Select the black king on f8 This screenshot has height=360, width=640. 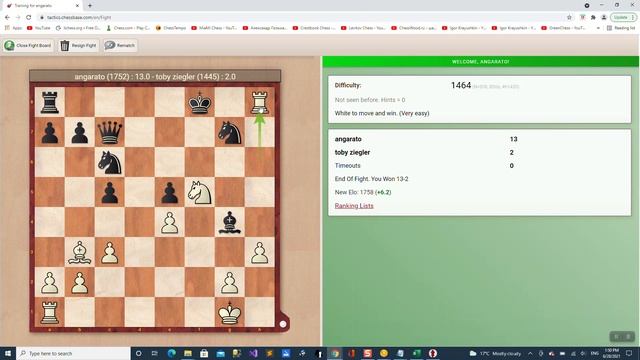[200, 102]
